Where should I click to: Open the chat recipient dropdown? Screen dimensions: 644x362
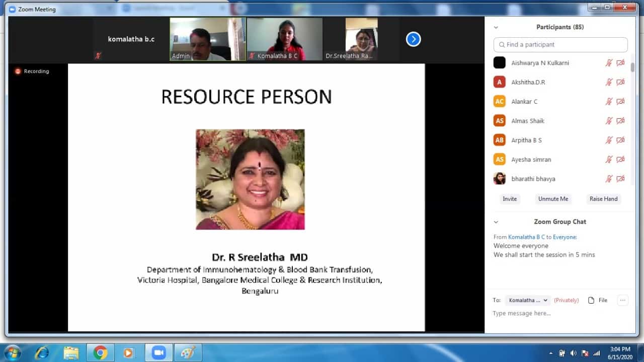pos(528,300)
